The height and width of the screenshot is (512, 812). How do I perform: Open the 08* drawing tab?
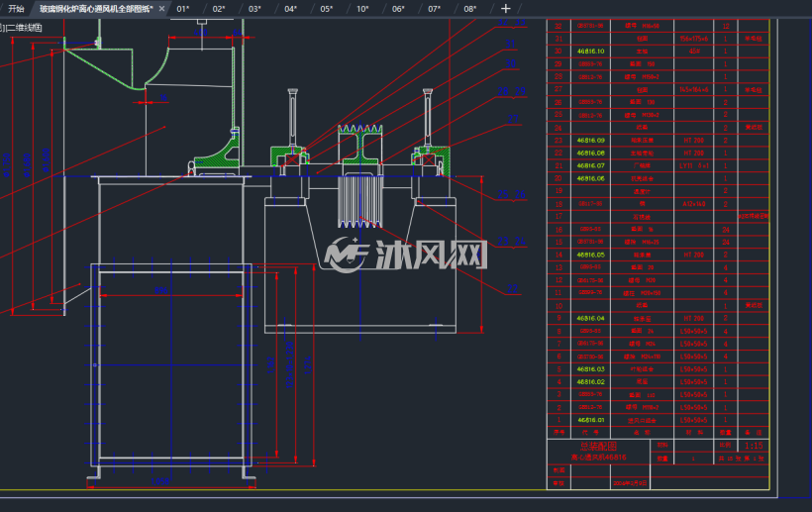469,9
